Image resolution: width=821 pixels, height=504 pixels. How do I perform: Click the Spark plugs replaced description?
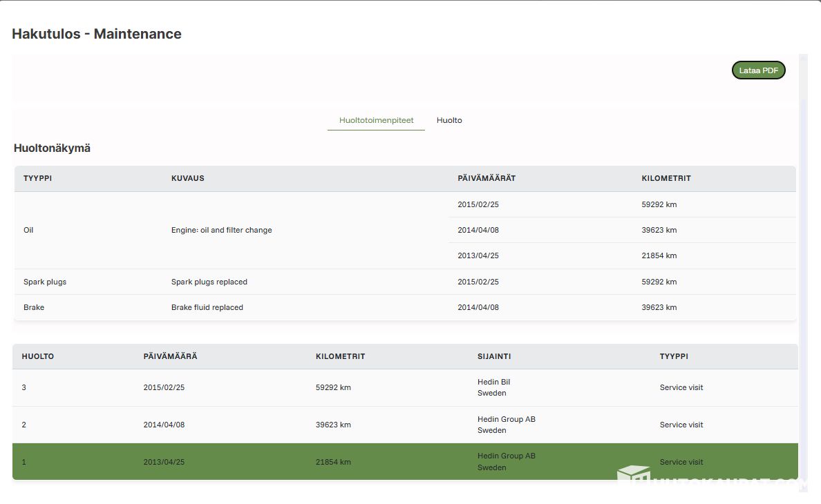[209, 282]
